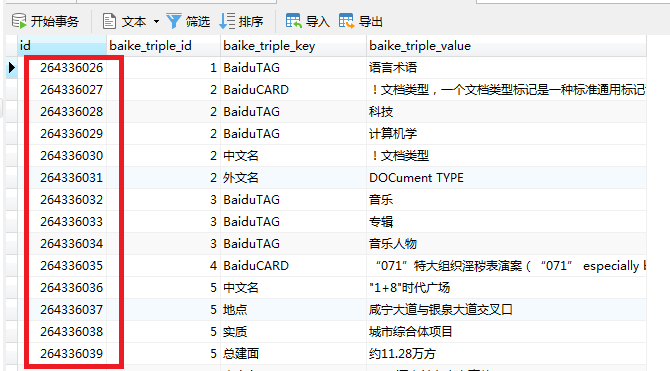
Task: Click the 导入 import label
Action: pos(317,21)
